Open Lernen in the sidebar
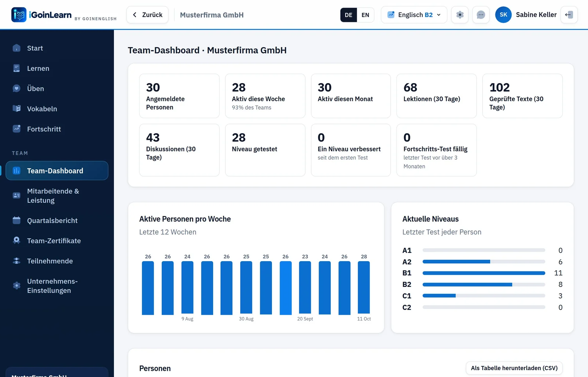This screenshot has width=588, height=377. point(57,68)
